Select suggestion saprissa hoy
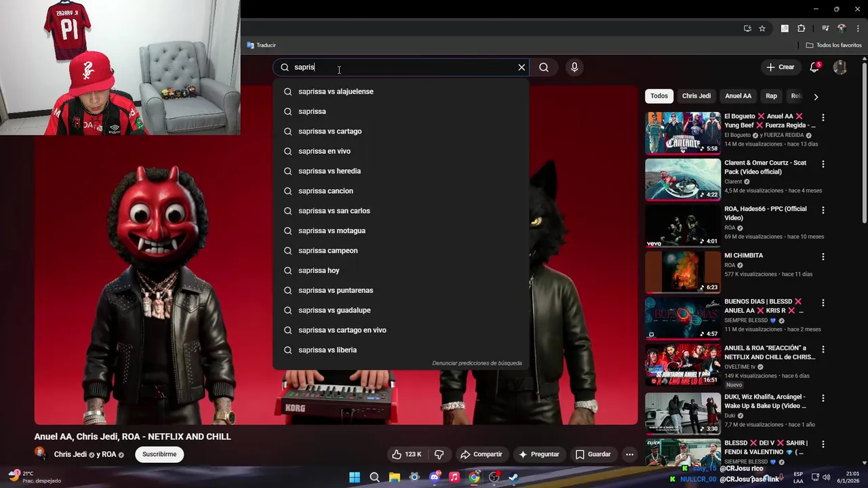This screenshot has height=488, width=868. pos(401,270)
